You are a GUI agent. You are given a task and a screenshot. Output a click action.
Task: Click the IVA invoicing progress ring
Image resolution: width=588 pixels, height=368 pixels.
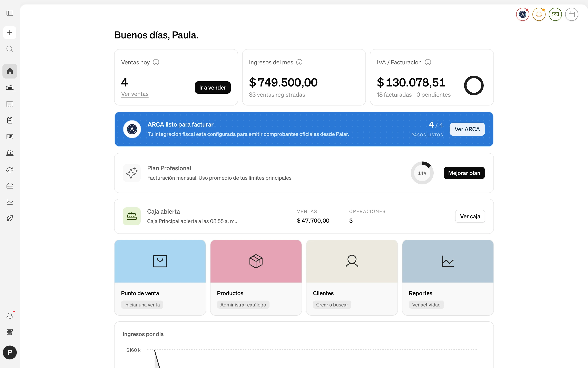(474, 85)
